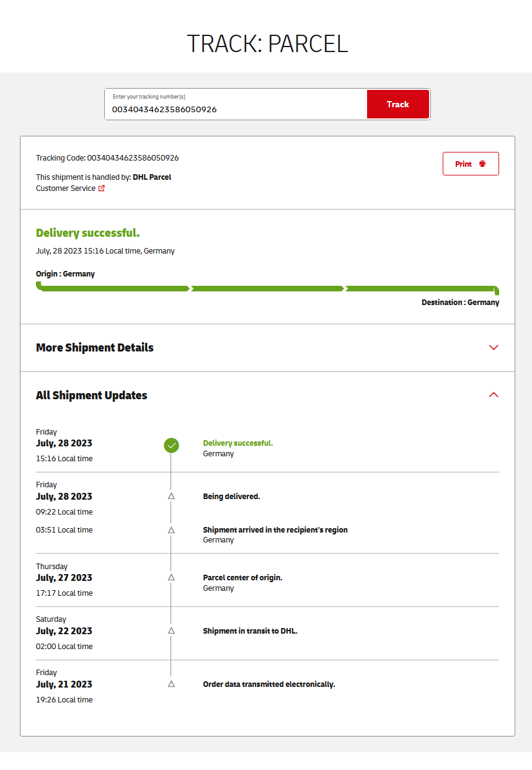Click the tracking number input field
This screenshot has height=770, width=532.
[236, 109]
